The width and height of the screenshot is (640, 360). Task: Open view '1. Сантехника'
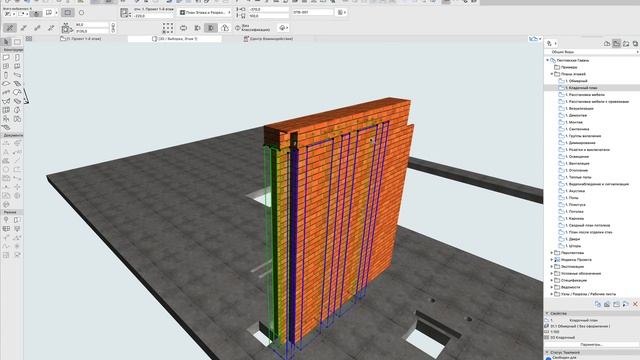[x=578, y=129]
